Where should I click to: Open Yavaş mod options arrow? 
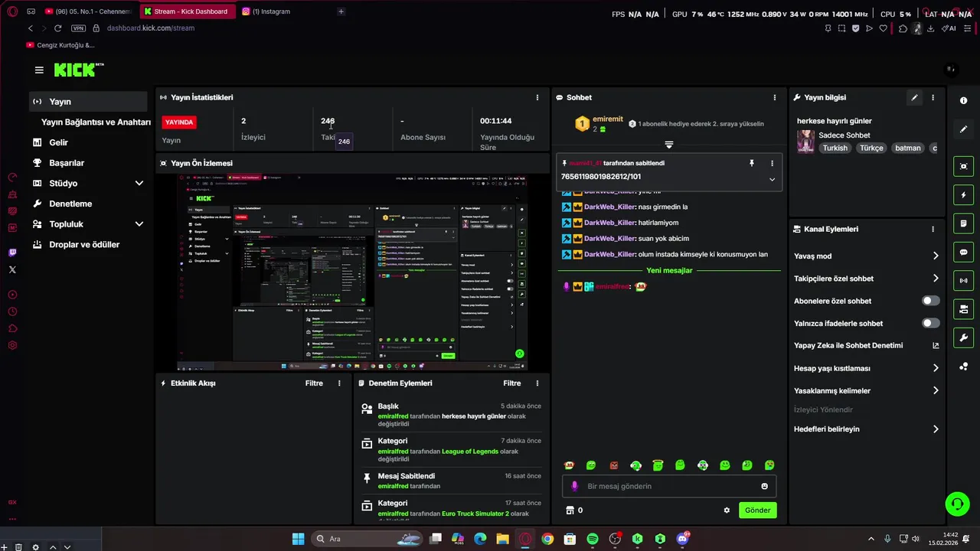click(x=936, y=256)
